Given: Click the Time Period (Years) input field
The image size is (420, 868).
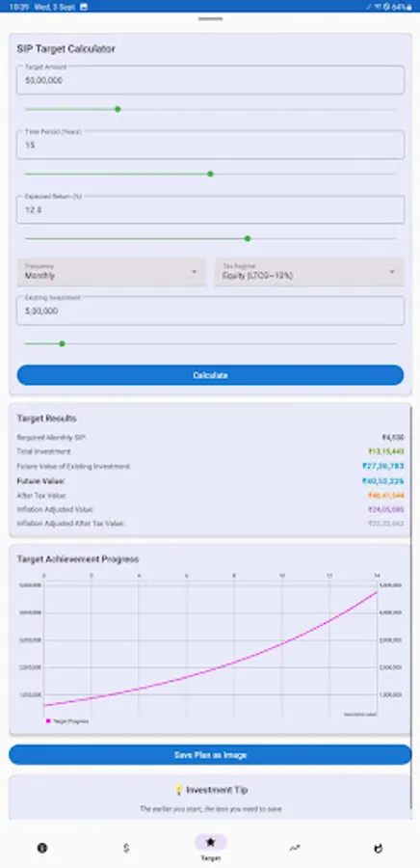Looking at the screenshot, I should coord(211,145).
